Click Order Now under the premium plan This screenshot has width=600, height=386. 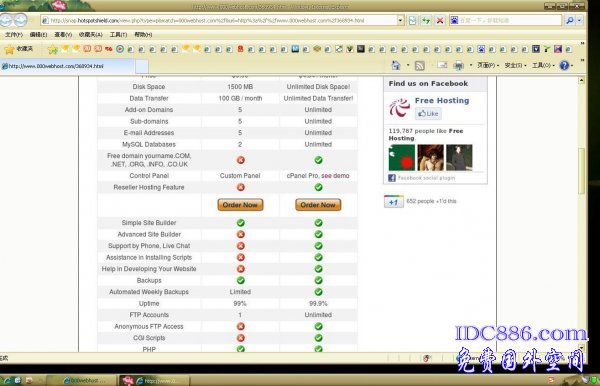(x=318, y=205)
